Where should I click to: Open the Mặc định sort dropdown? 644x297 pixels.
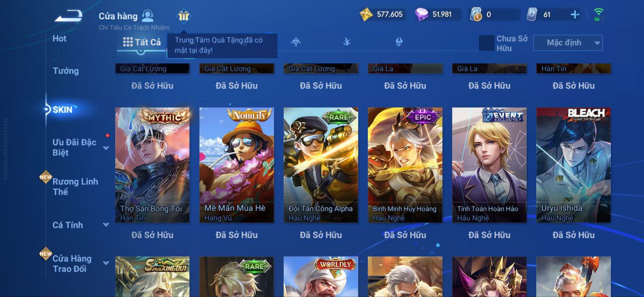pos(568,43)
